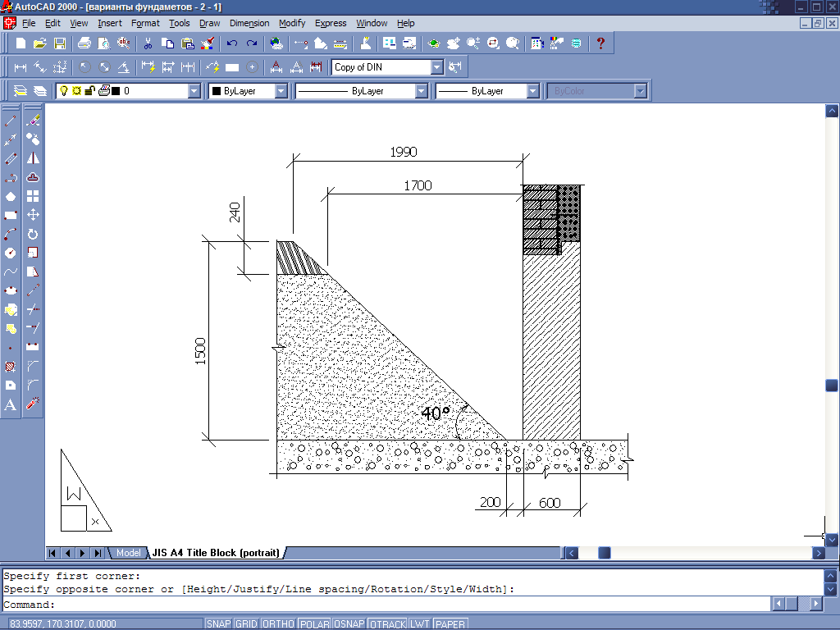This screenshot has height=630, width=840.
Task: Toggle SNAP mode in status bar
Action: pos(218,624)
